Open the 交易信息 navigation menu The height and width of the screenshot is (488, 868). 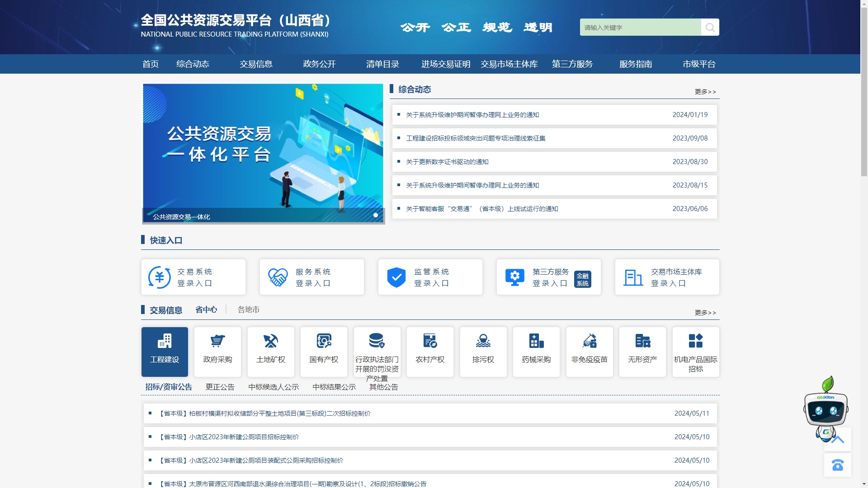pyautogui.click(x=256, y=64)
